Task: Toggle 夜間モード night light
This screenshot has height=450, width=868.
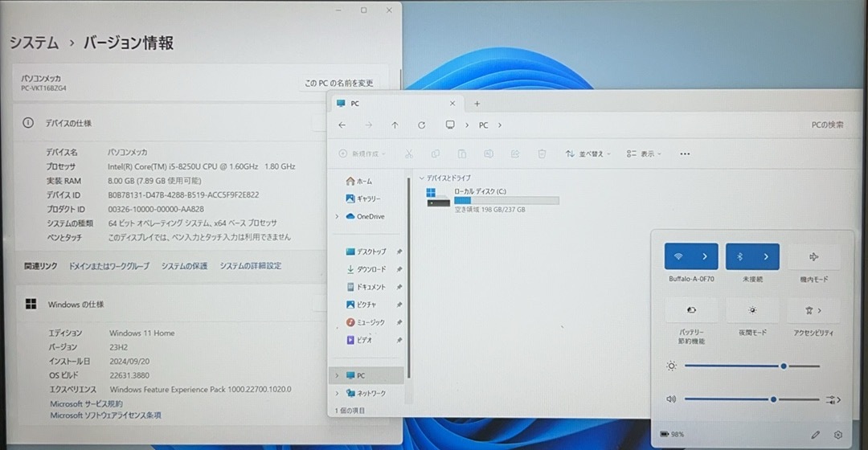Action: point(752,310)
